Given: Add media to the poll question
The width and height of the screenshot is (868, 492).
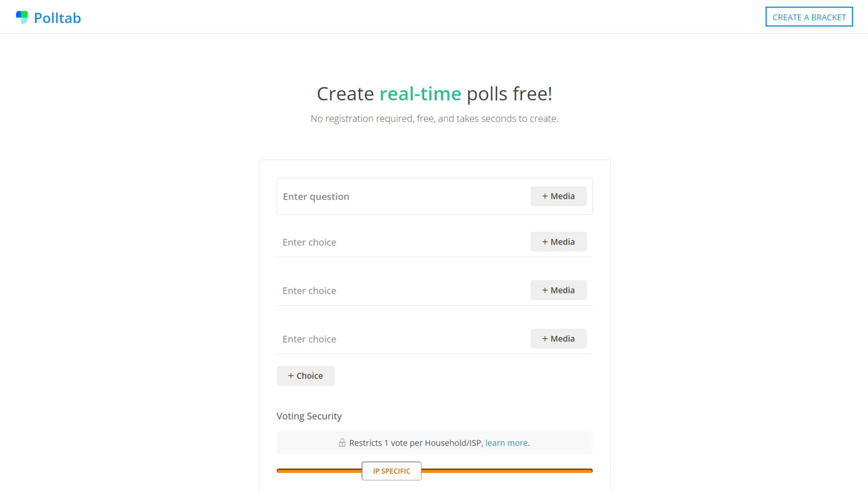Looking at the screenshot, I should [x=558, y=196].
